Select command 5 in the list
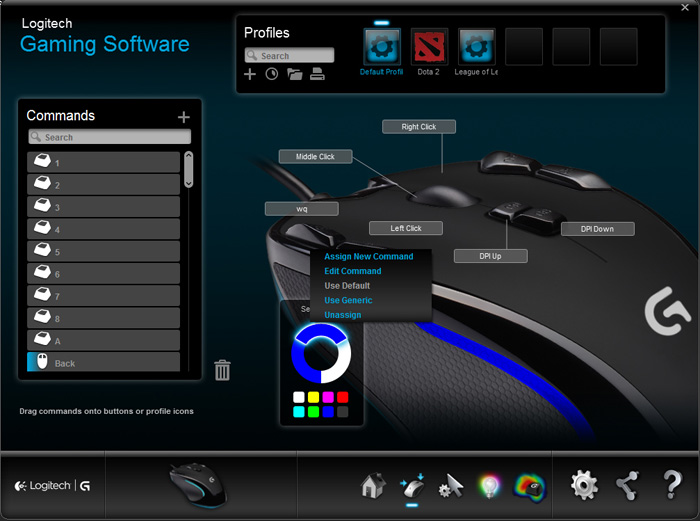This screenshot has height=521, width=700. click(x=104, y=251)
